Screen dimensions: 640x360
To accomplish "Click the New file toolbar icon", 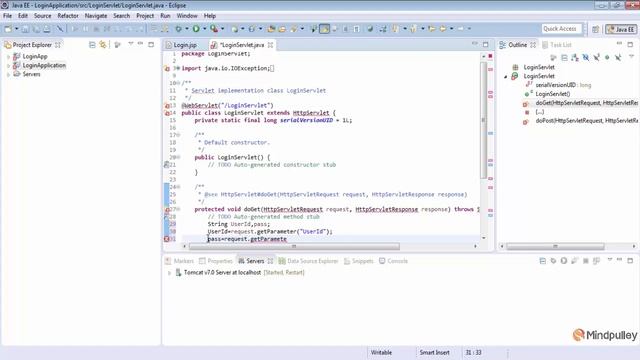I will 8,29.
